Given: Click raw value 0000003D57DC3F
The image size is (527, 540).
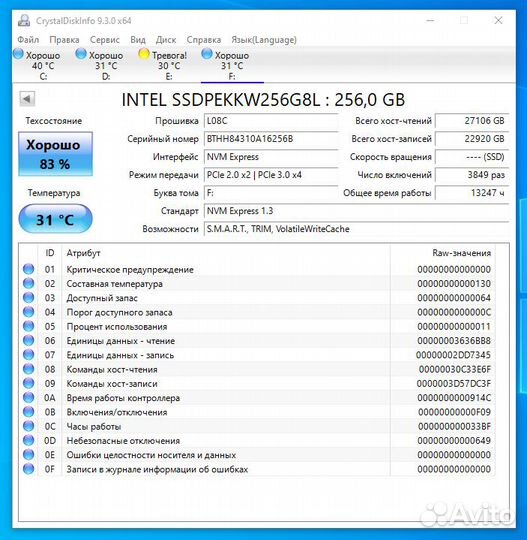Looking at the screenshot, I should (x=454, y=383).
